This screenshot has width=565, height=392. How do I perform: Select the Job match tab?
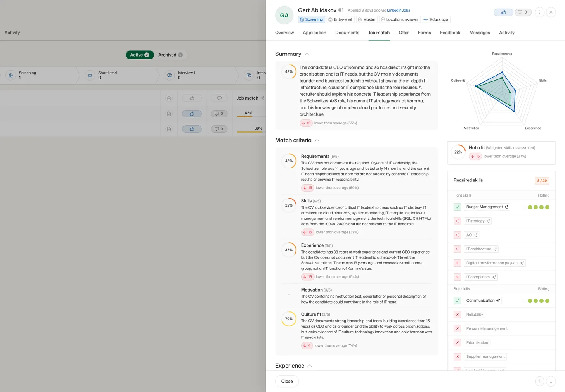[379, 33]
